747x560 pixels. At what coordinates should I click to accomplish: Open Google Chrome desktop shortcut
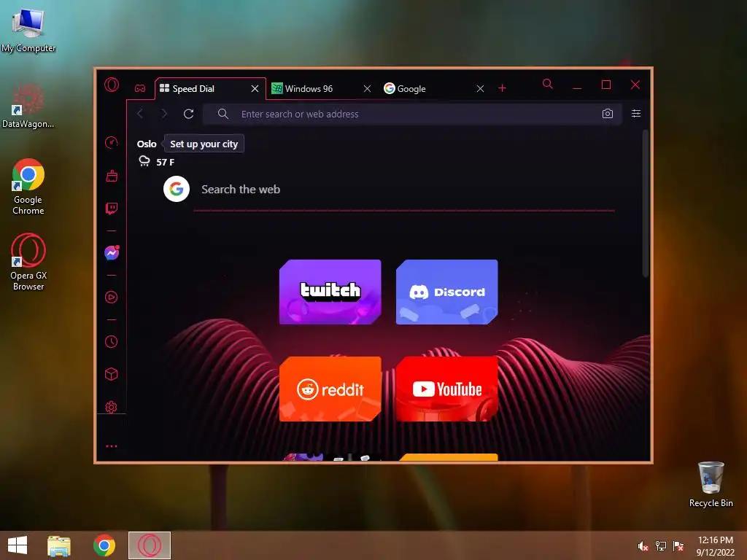coord(28,187)
